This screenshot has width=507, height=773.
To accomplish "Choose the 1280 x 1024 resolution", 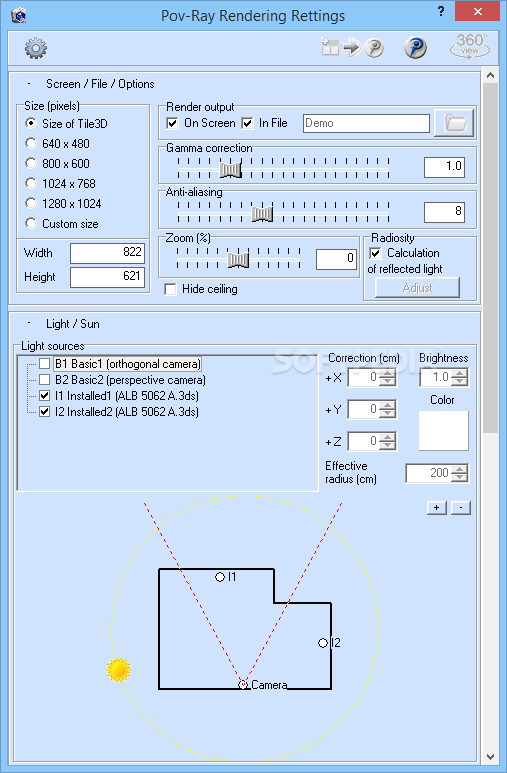I will (31, 203).
